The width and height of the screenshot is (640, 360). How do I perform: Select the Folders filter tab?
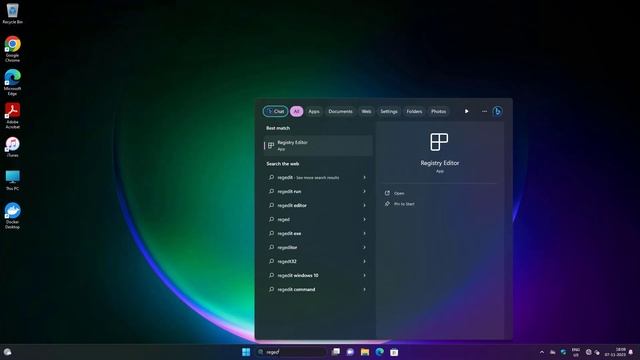pyautogui.click(x=414, y=111)
